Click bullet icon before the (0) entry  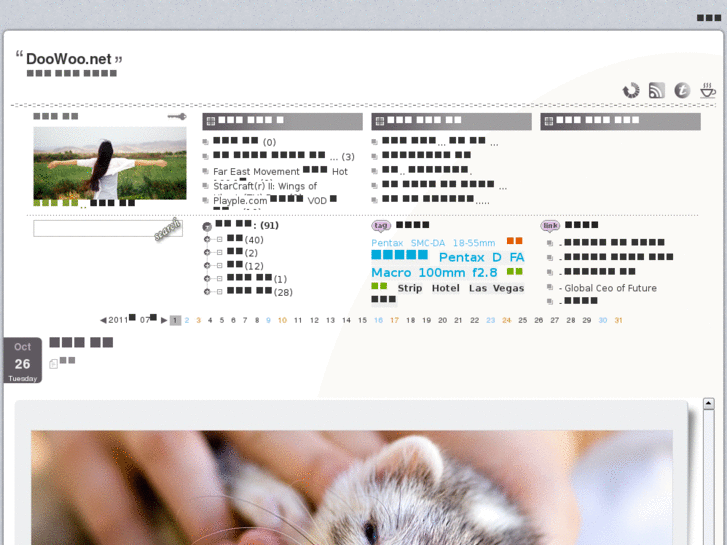point(206,142)
